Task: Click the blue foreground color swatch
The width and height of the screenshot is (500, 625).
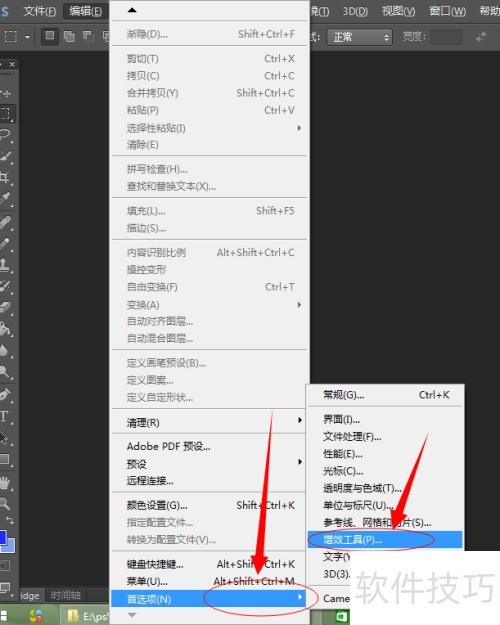Action: [2, 537]
